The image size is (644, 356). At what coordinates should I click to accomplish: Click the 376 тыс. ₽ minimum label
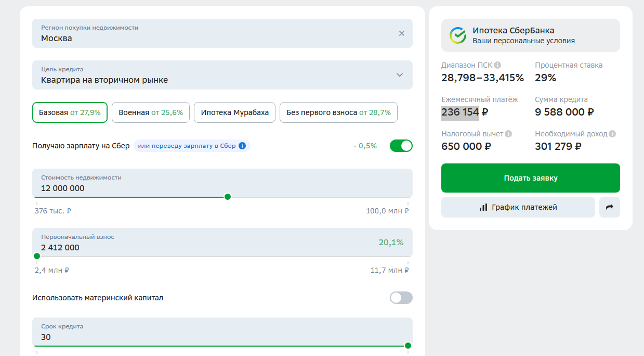tap(53, 211)
